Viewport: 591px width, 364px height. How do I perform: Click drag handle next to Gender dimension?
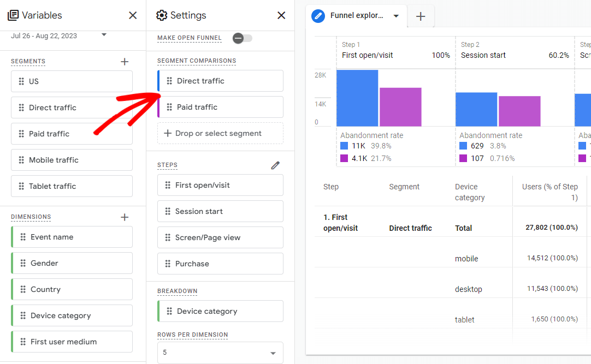click(23, 263)
